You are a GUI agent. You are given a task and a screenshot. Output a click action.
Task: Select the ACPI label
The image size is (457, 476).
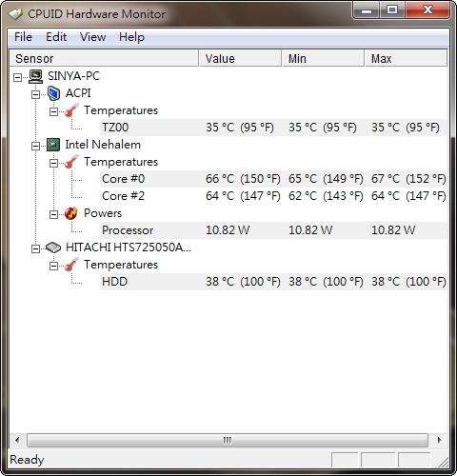tap(78, 93)
